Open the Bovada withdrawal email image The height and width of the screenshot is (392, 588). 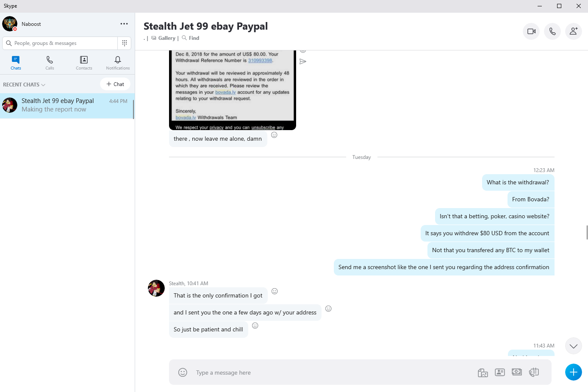click(x=233, y=90)
